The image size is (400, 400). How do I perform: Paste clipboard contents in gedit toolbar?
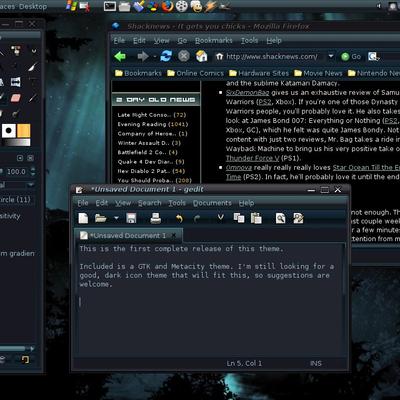tap(256, 218)
